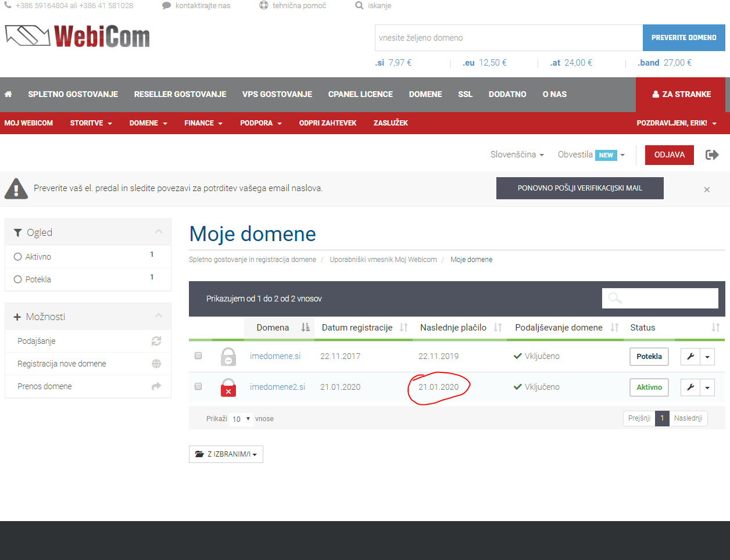
Task: Open the Dodatno menu item
Action: click(x=507, y=94)
